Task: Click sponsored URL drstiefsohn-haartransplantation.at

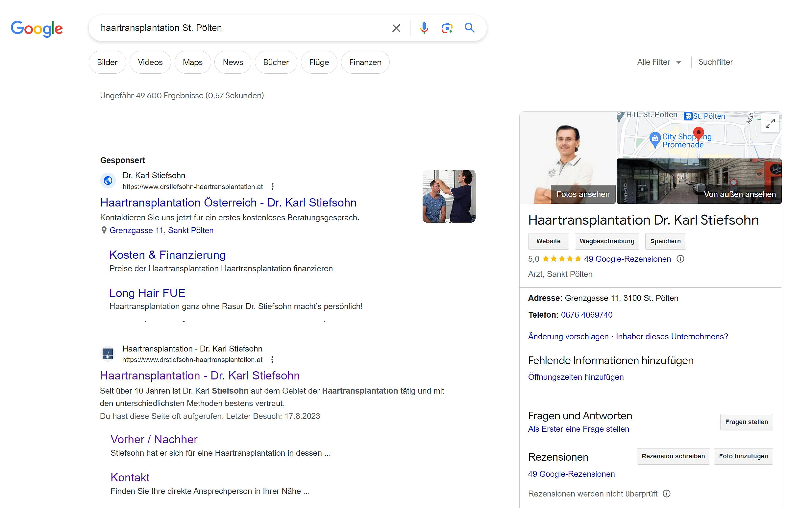Action: pos(192,187)
